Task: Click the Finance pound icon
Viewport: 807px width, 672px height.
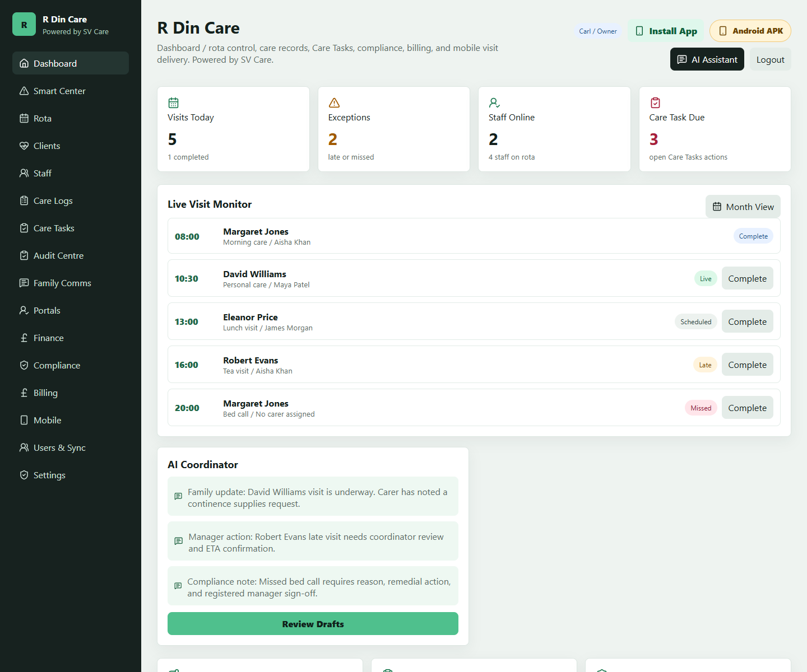Action: [x=24, y=338]
